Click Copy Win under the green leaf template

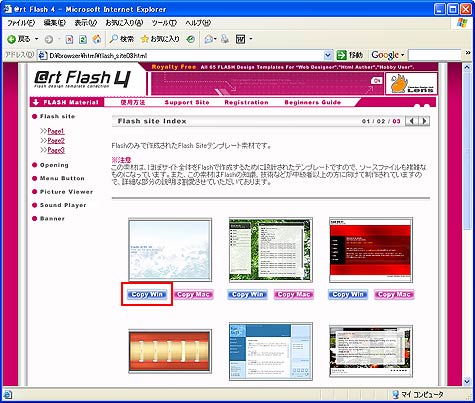click(247, 294)
